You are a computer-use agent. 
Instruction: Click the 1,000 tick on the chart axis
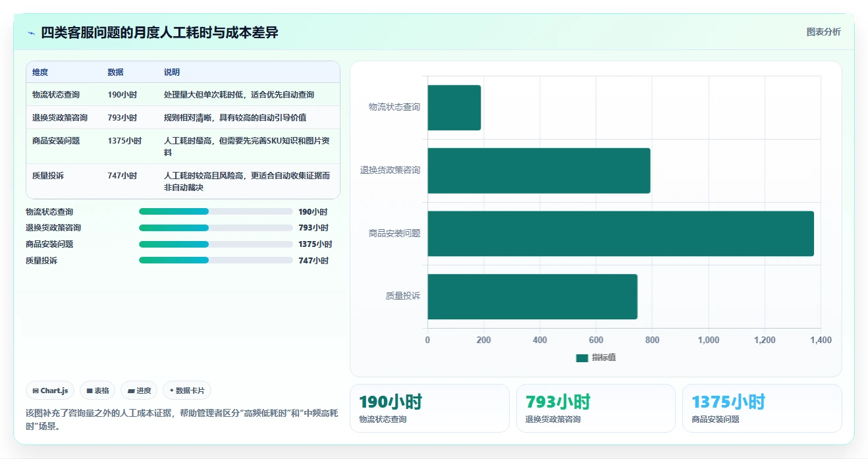[x=709, y=340]
